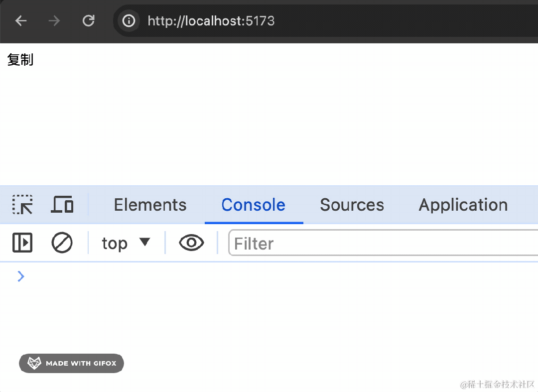538x392 pixels.
Task: Click the localhost:5173 address bar
Action: (x=211, y=21)
